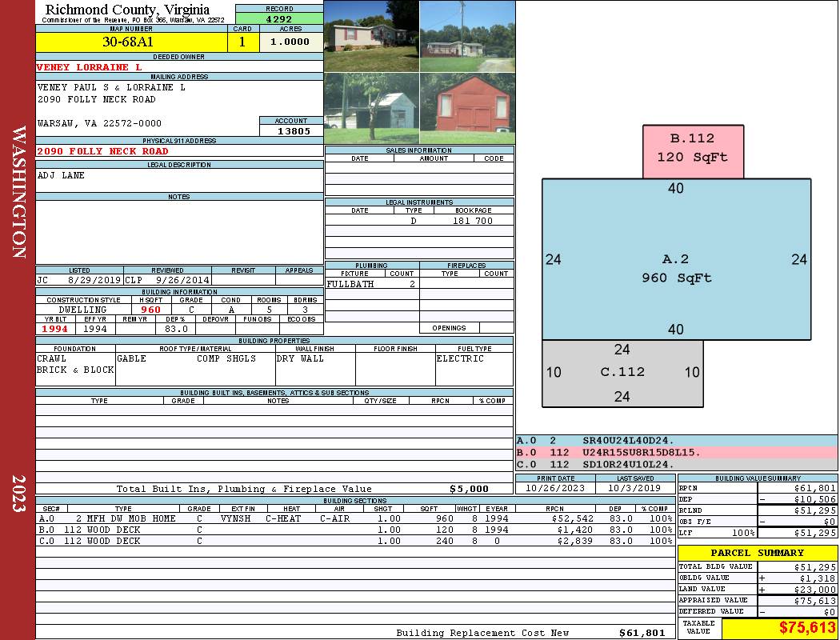
Task: Select the gray C.112 deck sketch block
Action: (x=622, y=374)
